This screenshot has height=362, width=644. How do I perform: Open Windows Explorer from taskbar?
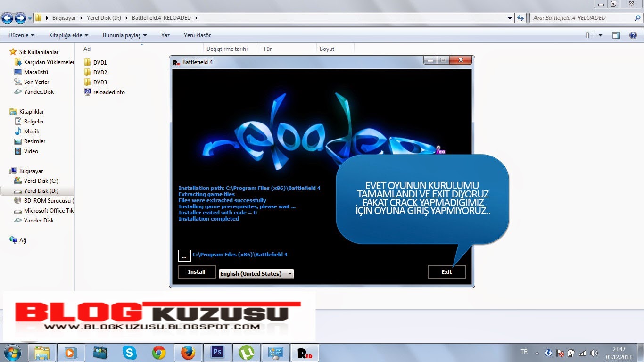coord(42,353)
